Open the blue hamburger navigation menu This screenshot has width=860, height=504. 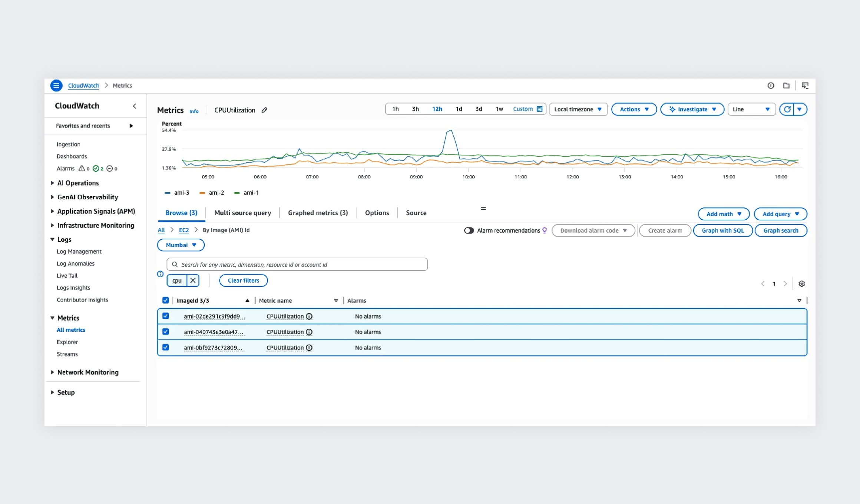point(56,86)
